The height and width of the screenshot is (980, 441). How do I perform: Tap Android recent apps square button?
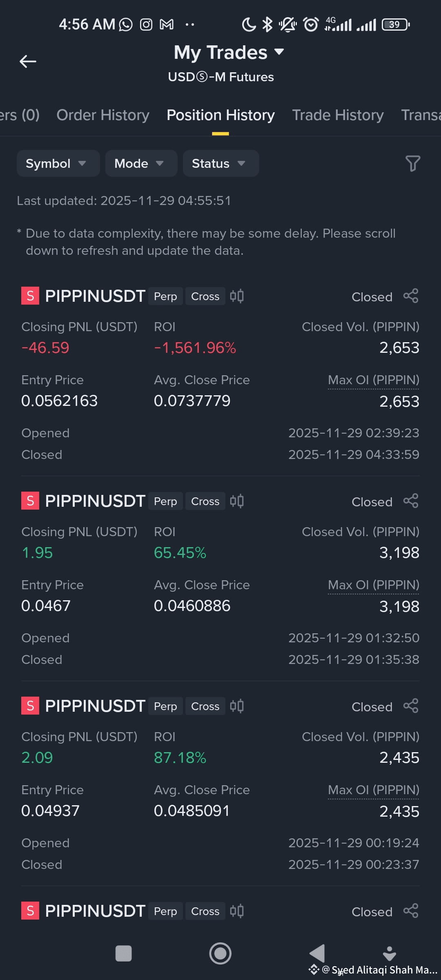pyautogui.click(x=124, y=953)
